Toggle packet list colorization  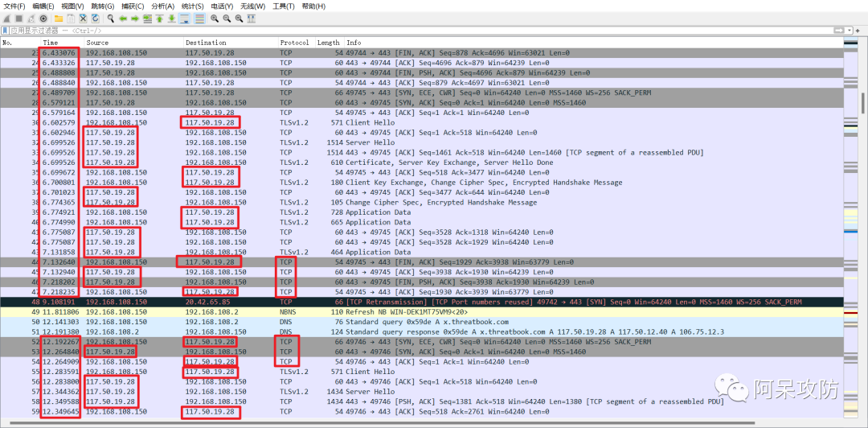199,18
